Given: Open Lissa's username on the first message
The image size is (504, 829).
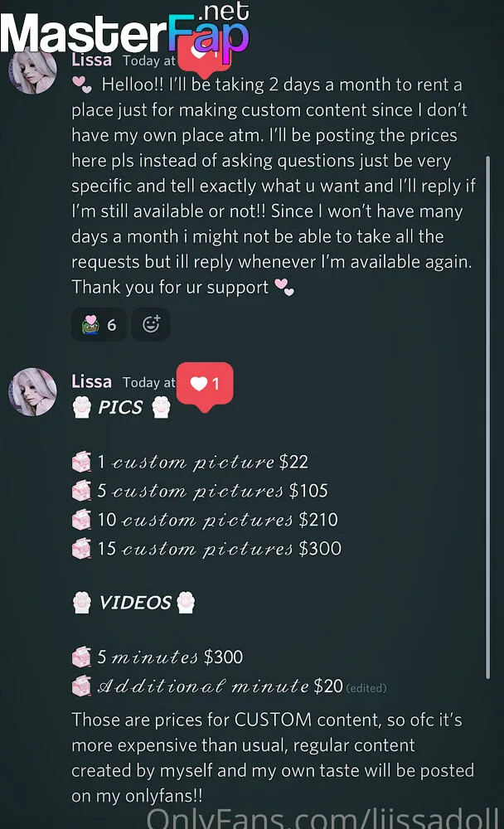Looking at the screenshot, I should [x=91, y=61].
